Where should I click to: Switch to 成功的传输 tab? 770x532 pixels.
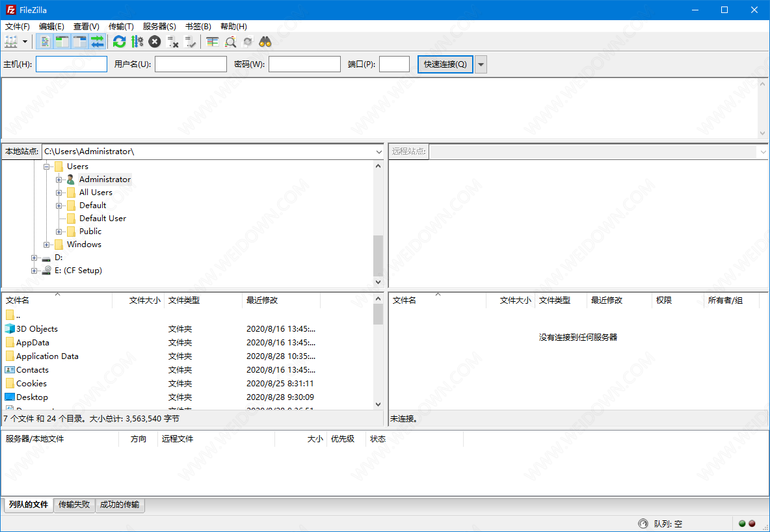click(120, 505)
